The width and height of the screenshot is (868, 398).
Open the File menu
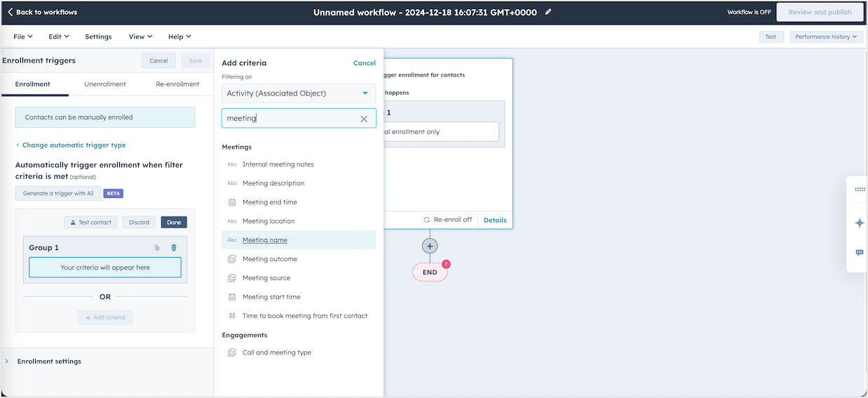click(x=22, y=37)
